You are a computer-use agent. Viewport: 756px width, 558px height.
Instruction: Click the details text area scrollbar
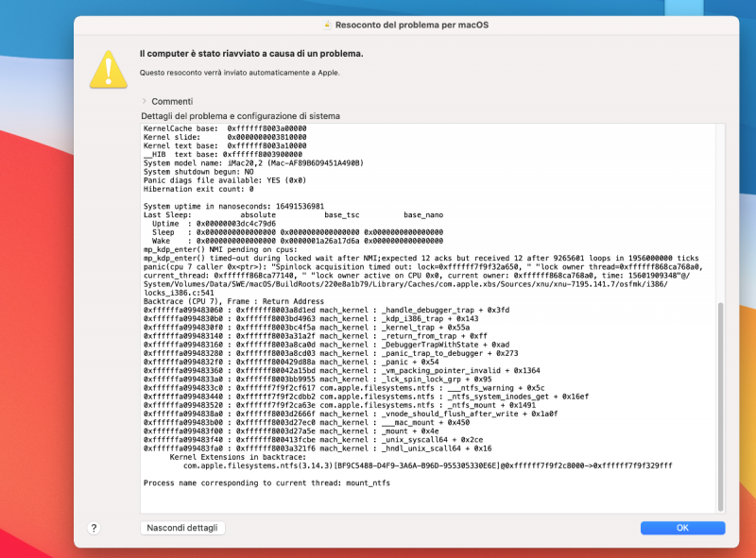click(720, 407)
